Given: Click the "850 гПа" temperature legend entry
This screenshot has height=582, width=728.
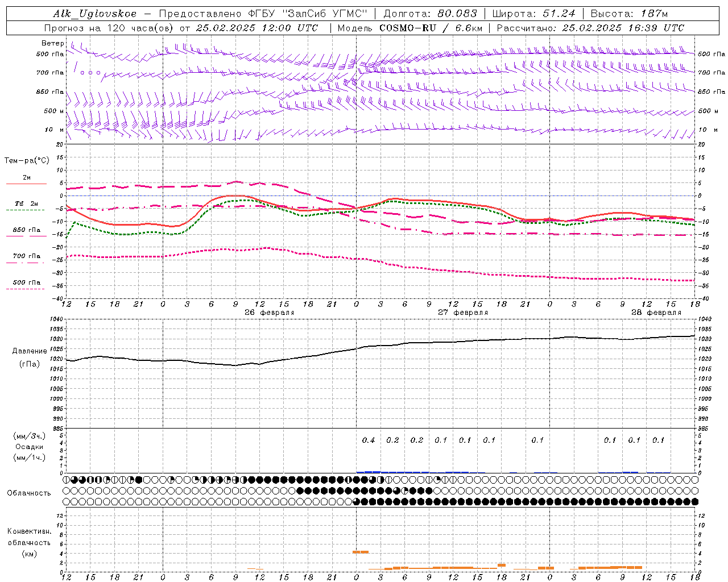Looking at the screenshot, I should (x=27, y=230).
